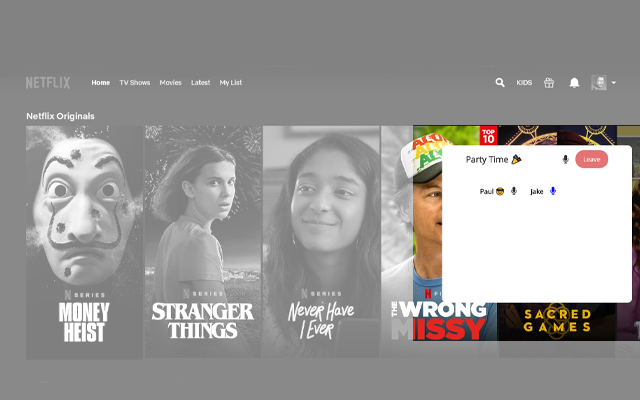Open the Money Heist poster
This screenshot has width=640, height=400.
[x=84, y=242]
